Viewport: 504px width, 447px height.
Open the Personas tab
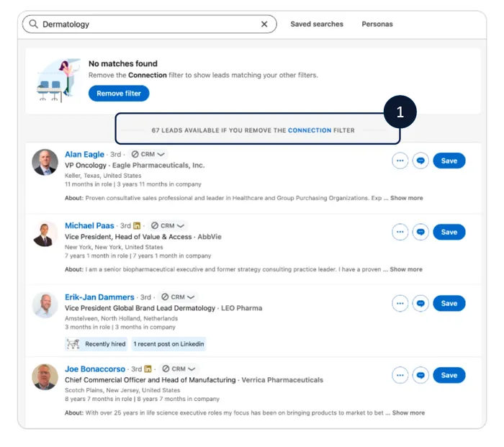[377, 24]
